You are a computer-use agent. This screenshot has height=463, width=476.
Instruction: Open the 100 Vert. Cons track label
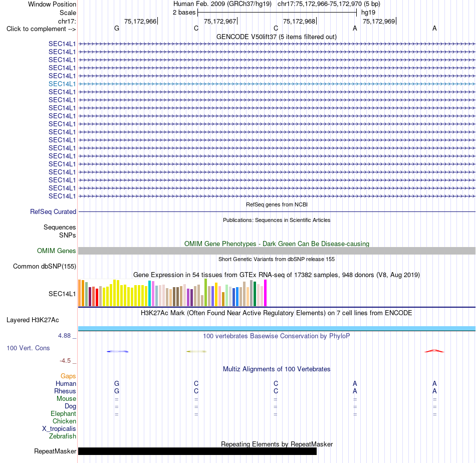[28, 348]
